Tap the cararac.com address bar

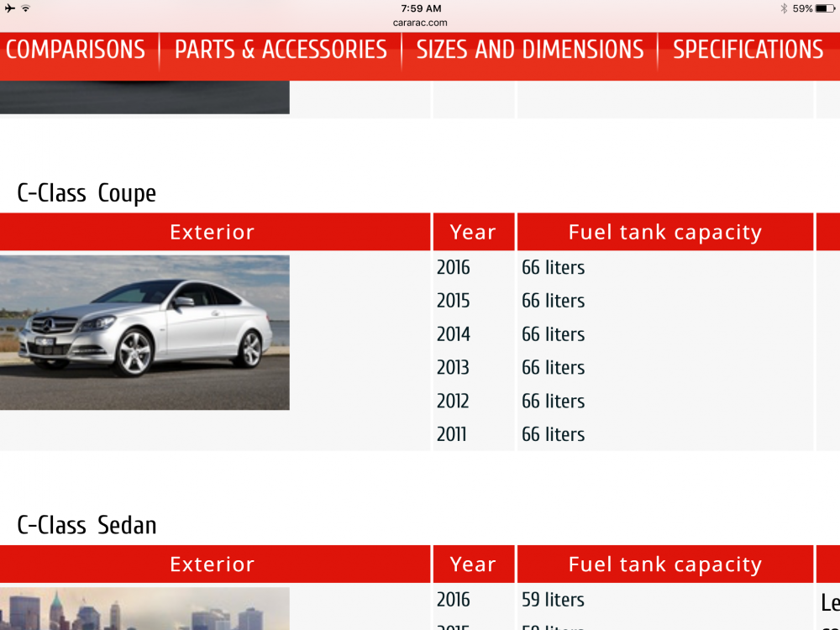420,23
